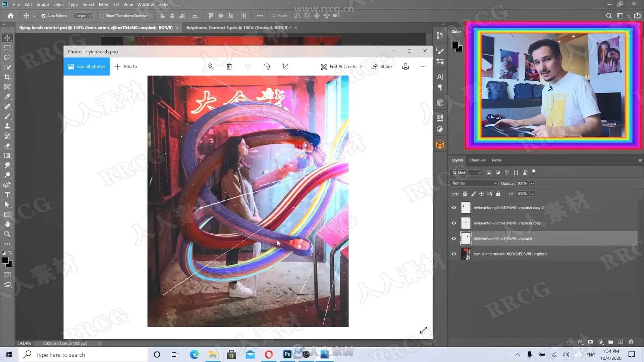644x362 pixels.
Task: Toggle the Auto-Select checkbox
Action: 44,16
